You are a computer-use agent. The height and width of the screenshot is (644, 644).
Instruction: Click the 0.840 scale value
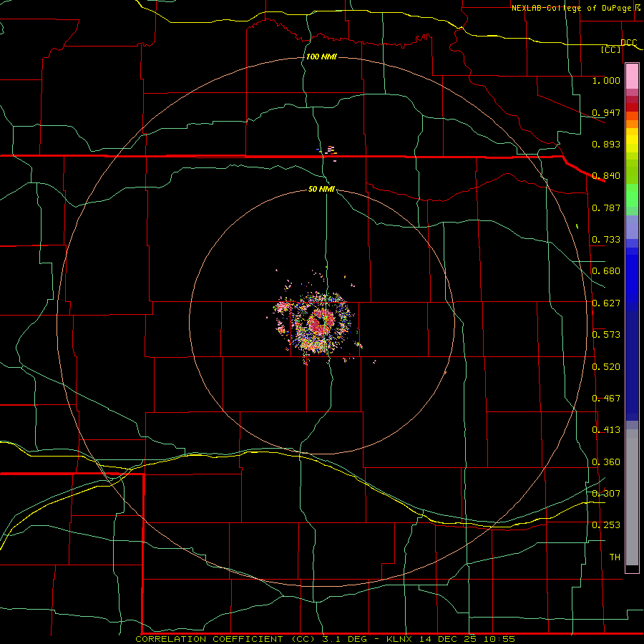(x=606, y=176)
